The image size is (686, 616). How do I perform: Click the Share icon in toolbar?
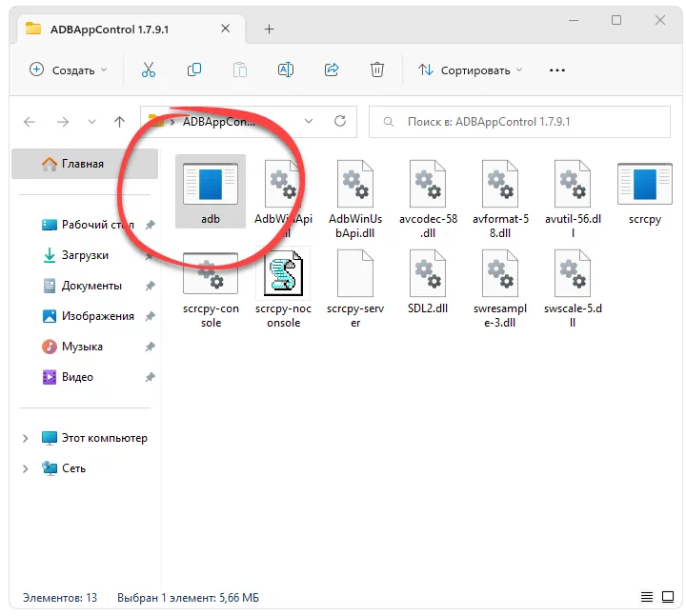click(x=332, y=70)
